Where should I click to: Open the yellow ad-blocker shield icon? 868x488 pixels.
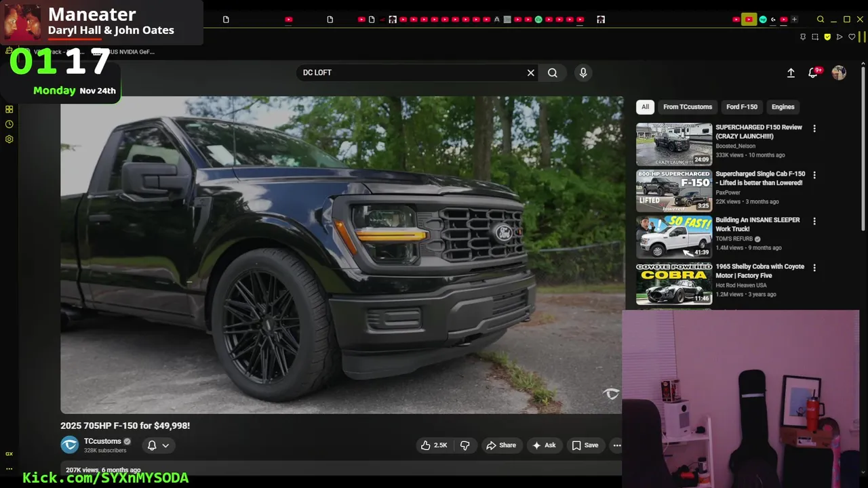click(x=827, y=37)
